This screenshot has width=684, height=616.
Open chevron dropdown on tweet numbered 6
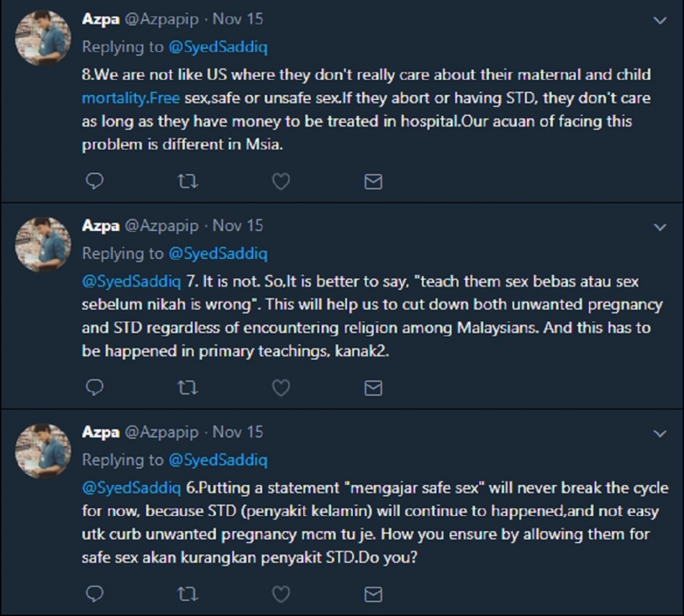coord(660,433)
